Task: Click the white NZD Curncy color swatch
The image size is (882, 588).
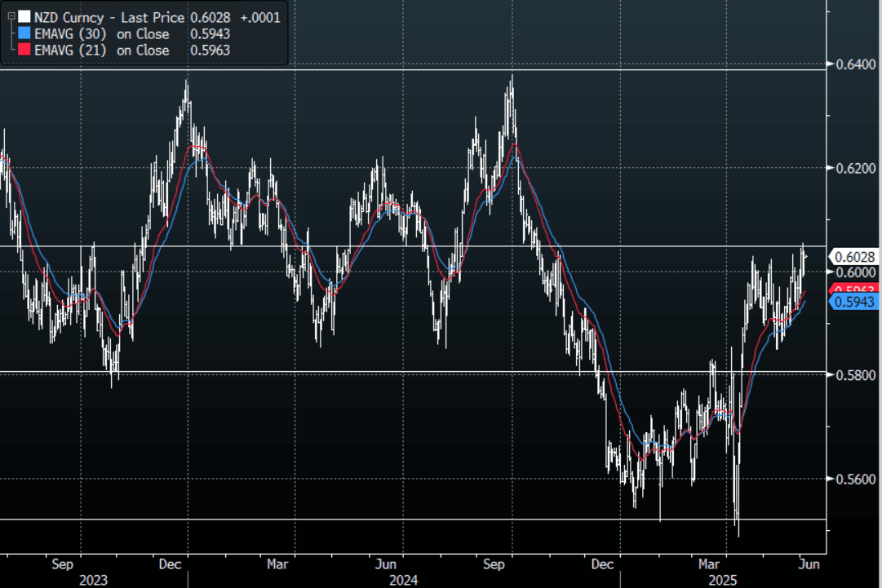Action: [24, 16]
